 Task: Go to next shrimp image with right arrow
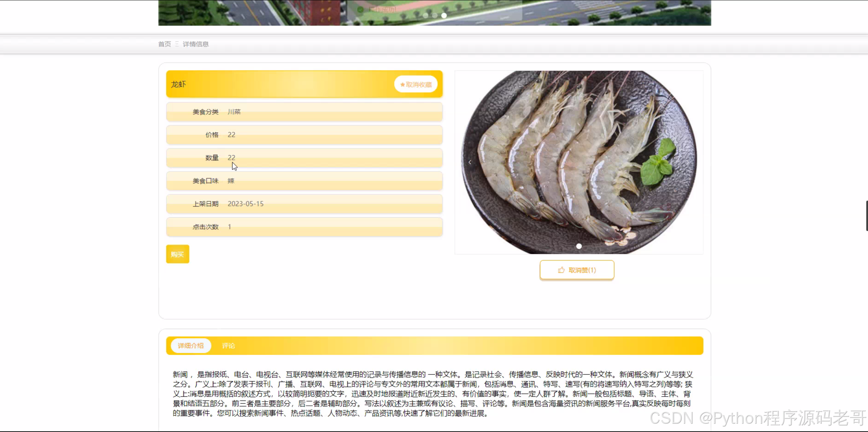point(688,162)
